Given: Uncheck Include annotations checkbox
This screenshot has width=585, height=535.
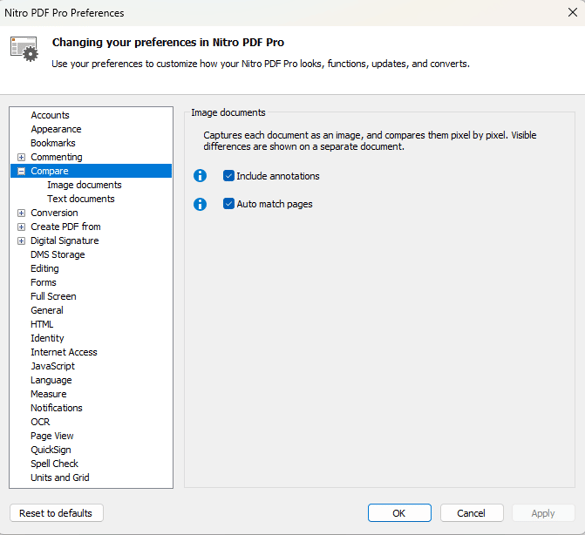Looking at the screenshot, I should (x=228, y=176).
